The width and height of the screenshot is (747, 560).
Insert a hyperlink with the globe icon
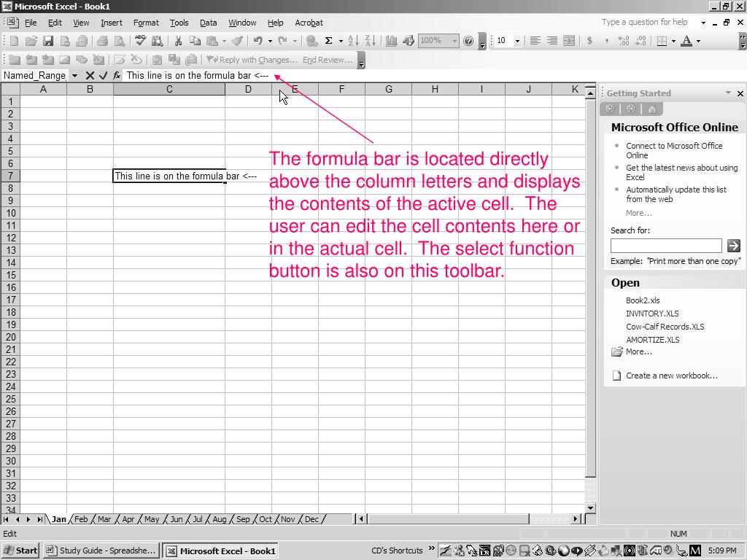tap(311, 41)
